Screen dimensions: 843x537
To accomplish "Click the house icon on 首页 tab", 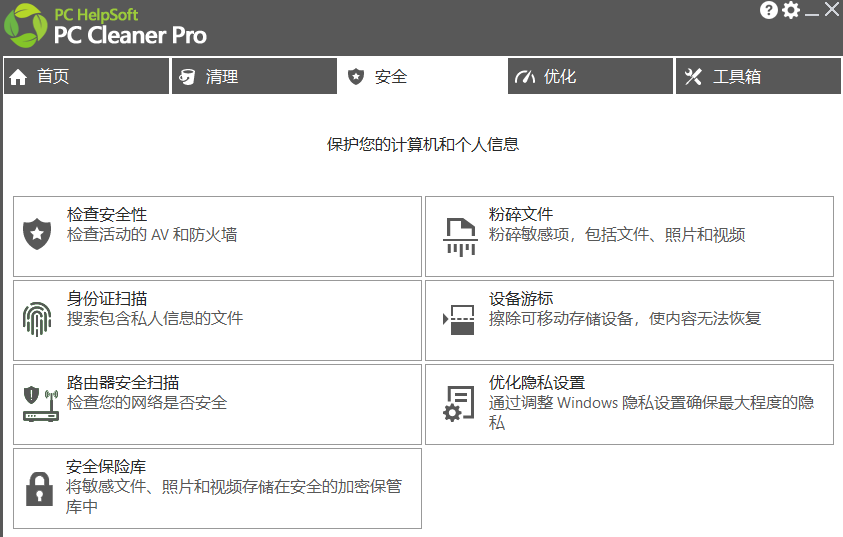I will click(x=18, y=77).
